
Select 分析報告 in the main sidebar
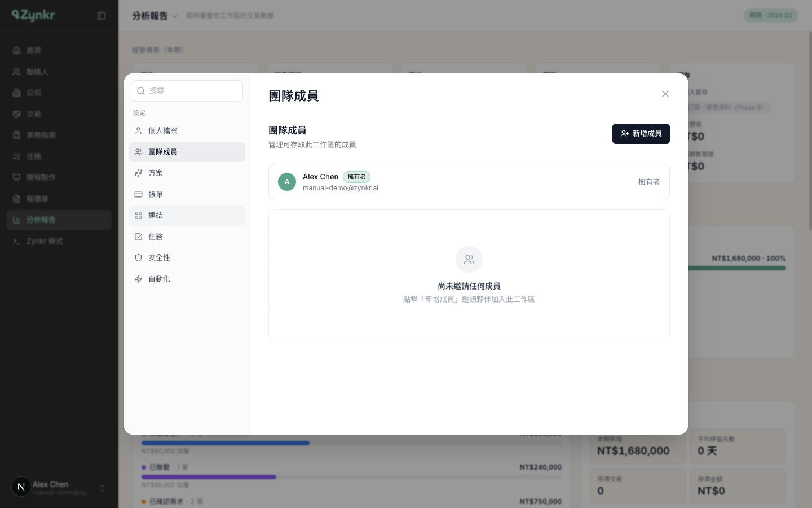[59, 220]
